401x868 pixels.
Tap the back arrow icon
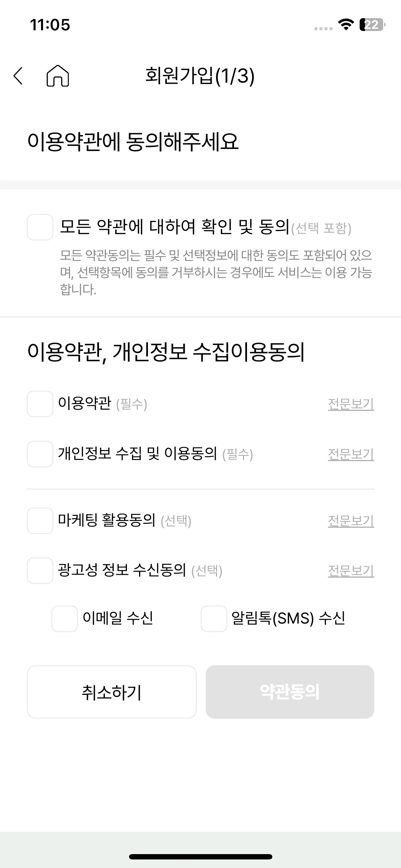pos(18,76)
